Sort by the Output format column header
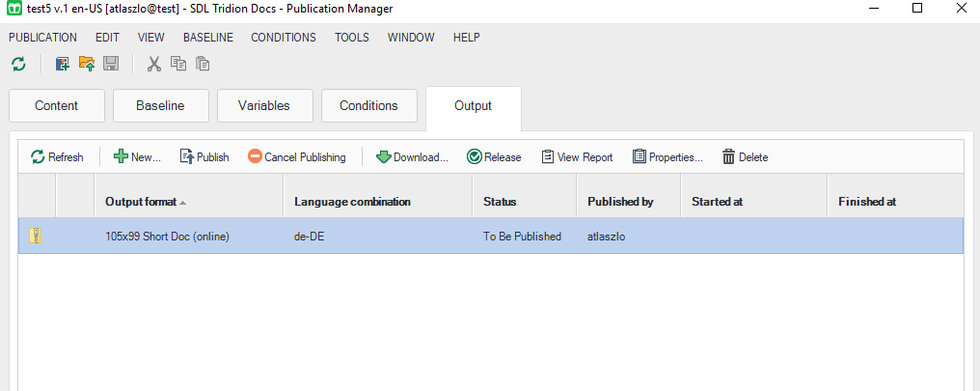 pyautogui.click(x=141, y=202)
